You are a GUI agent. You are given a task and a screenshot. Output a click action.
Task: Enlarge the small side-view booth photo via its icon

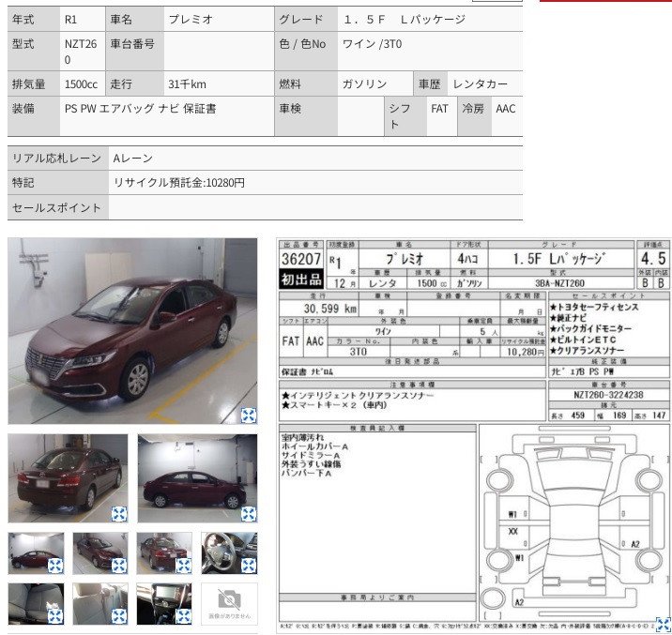pyautogui.click(x=55, y=566)
